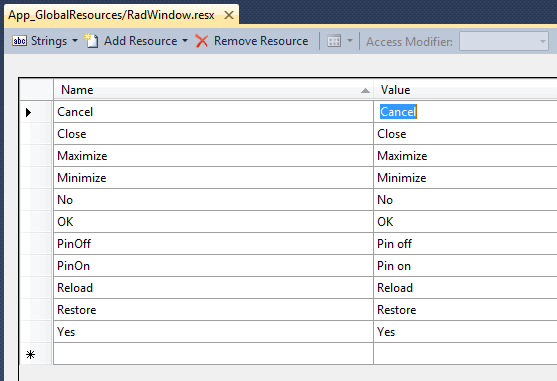This screenshot has height=381, width=557.
Task: Close the RadWindow.resx tab
Action: pyautogui.click(x=229, y=15)
